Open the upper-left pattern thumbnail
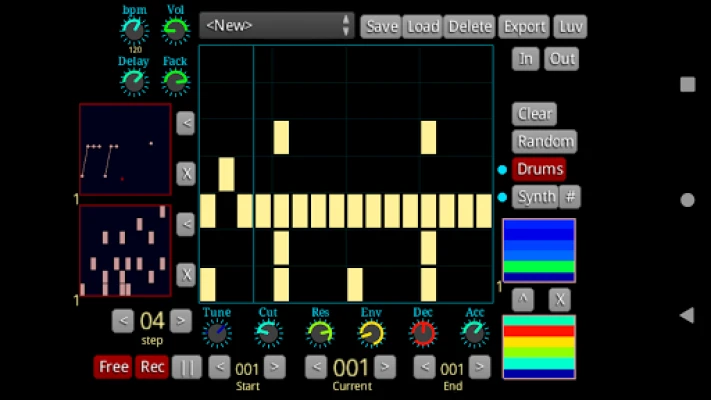The height and width of the screenshot is (400, 711). 125,149
